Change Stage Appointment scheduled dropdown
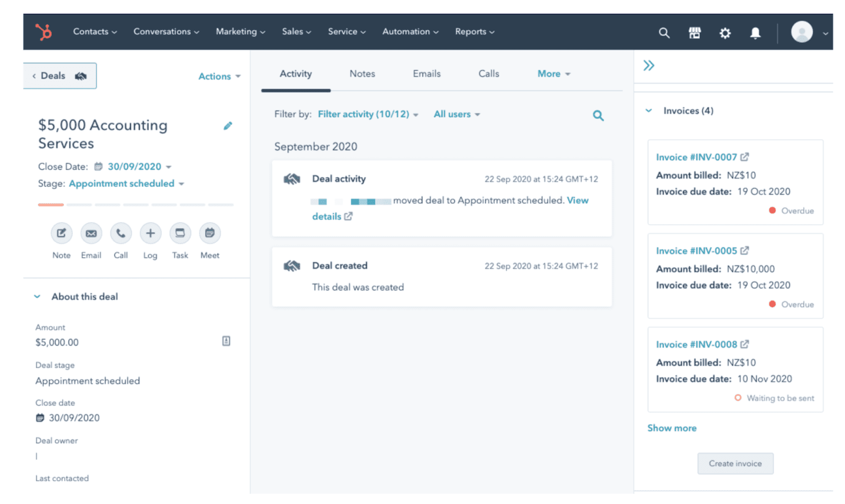 pos(126,183)
